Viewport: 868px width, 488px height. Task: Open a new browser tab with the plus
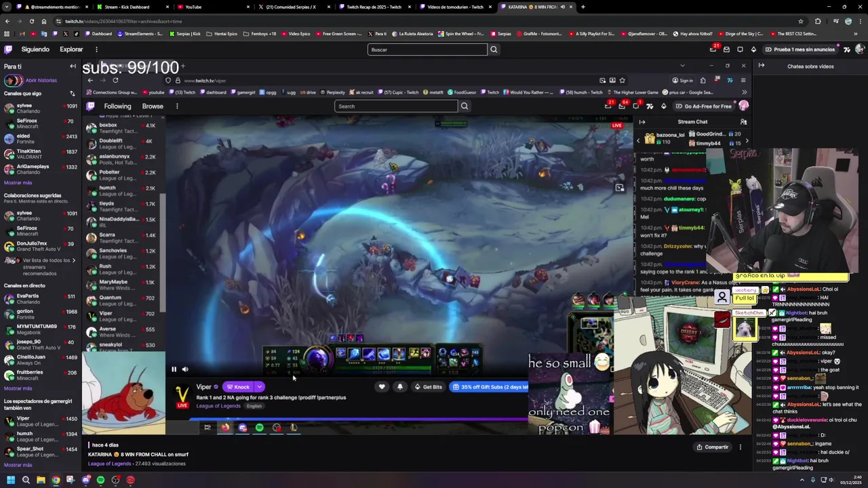point(583,7)
